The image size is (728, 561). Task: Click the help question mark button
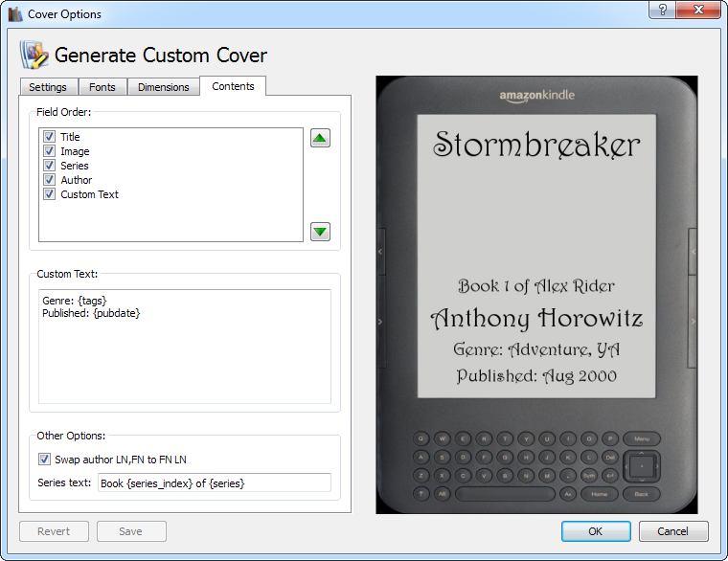click(663, 10)
